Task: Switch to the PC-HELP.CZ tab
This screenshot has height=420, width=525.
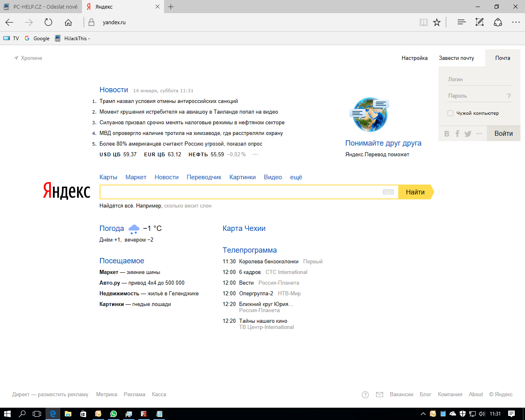Action: (x=41, y=7)
